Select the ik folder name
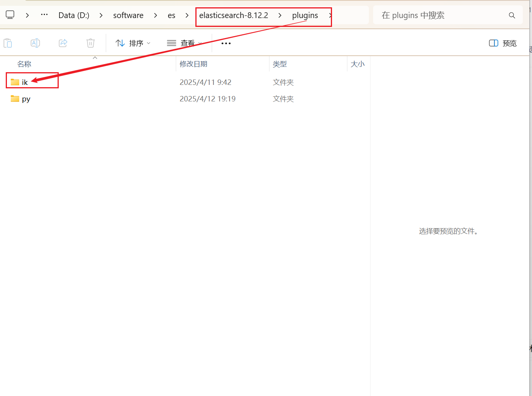532x396 pixels. tap(25, 82)
